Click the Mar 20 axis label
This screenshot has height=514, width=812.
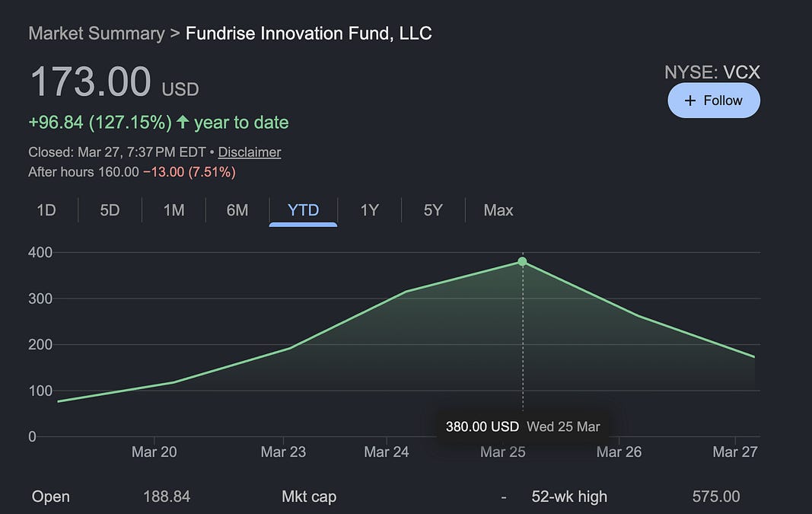[x=154, y=452]
